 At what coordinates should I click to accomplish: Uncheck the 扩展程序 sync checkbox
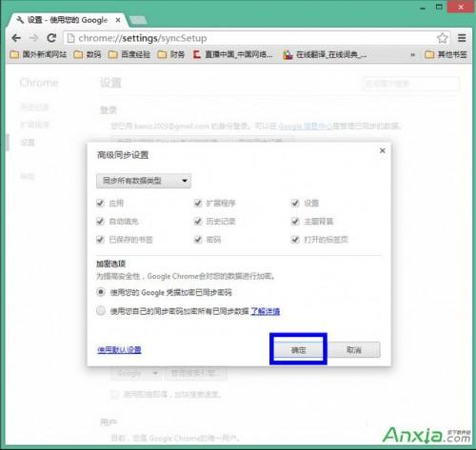(x=198, y=203)
